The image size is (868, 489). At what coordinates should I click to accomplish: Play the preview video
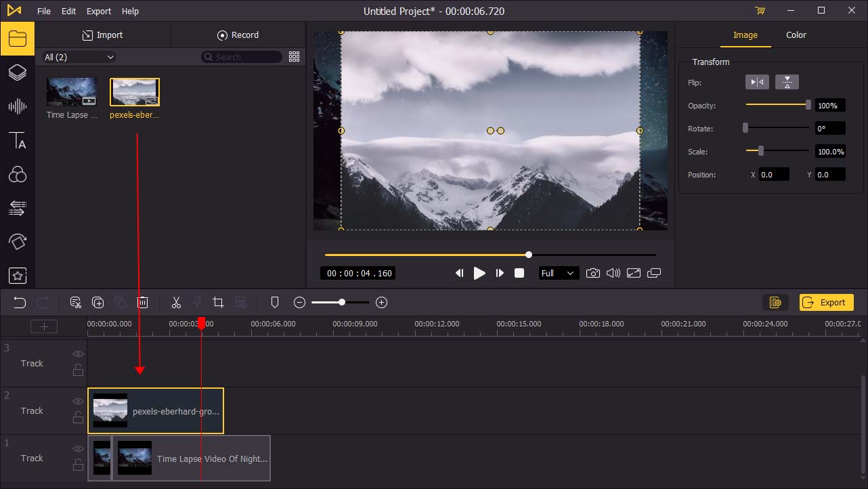pos(479,273)
